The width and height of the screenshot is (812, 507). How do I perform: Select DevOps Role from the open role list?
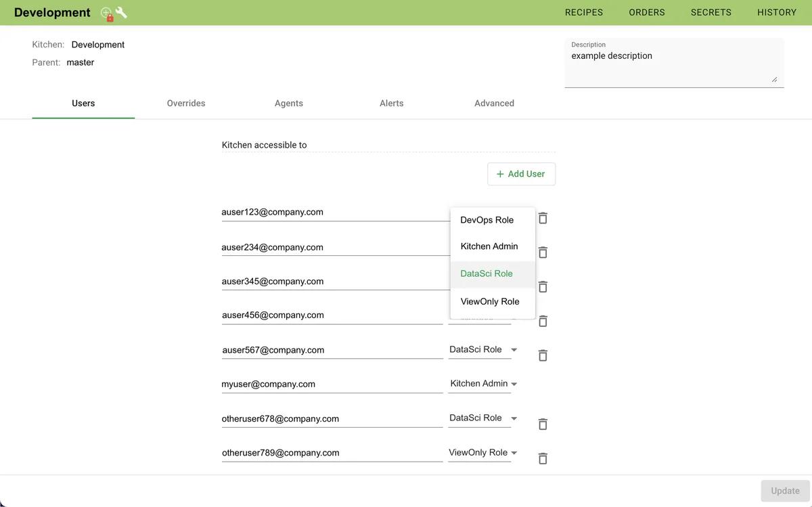coord(487,219)
